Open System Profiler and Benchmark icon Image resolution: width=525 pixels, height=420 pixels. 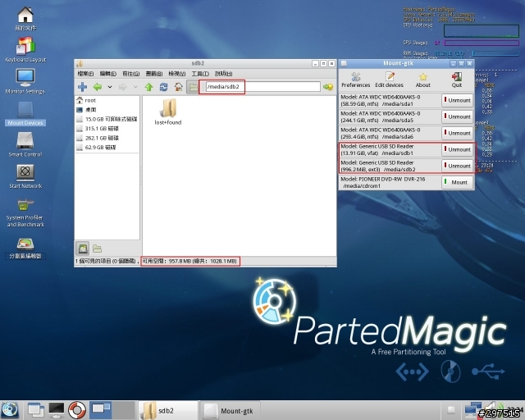pos(25,212)
